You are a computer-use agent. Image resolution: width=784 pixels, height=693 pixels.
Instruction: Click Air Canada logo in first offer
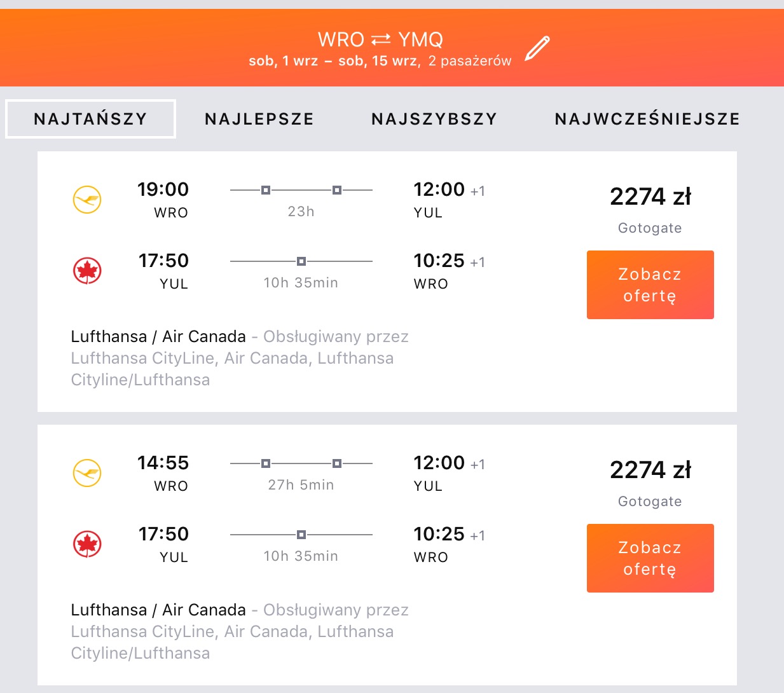87,271
